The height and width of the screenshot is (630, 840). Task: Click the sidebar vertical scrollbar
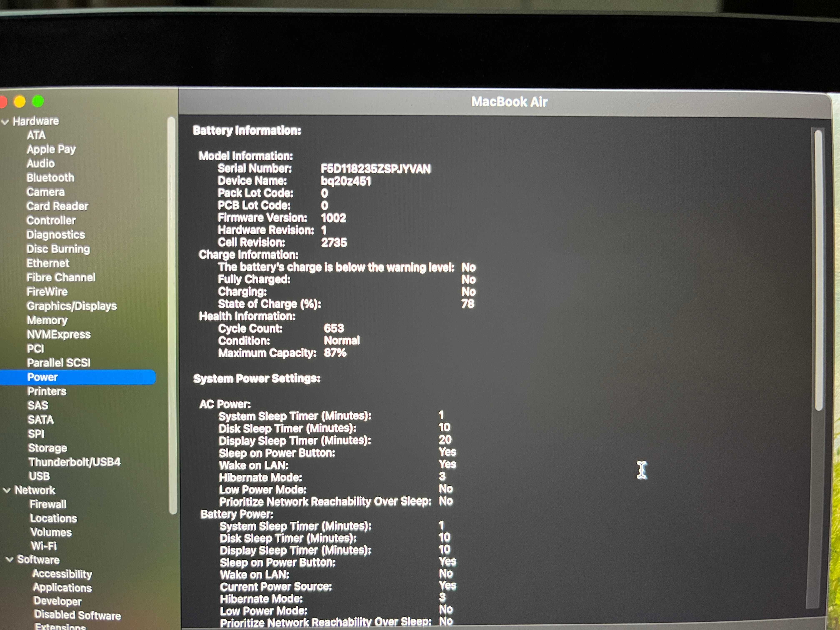172,315
